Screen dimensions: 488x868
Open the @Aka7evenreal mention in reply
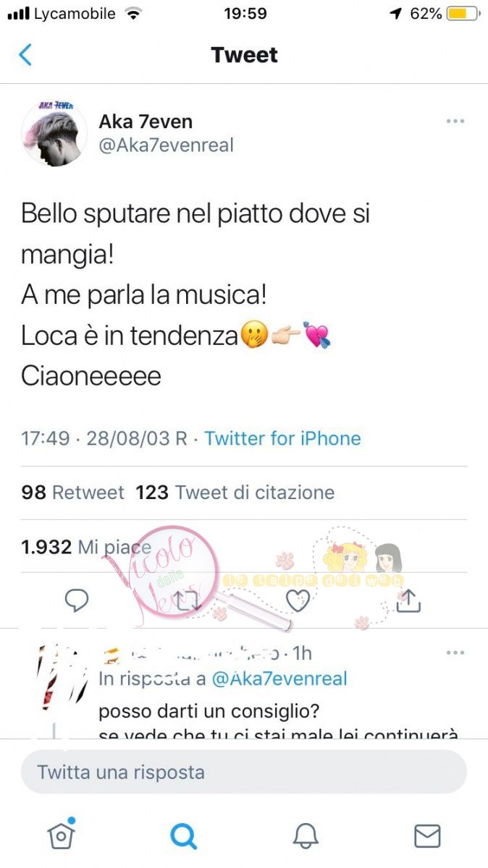pos(279,678)
